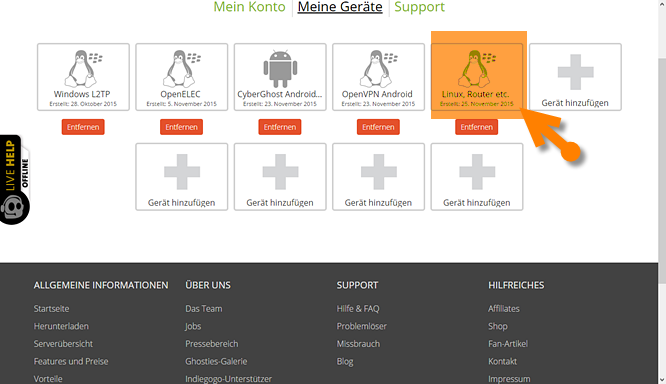Open the highlighted Linux, Router etc. device
666x384 pixels.
click(477, 77)
